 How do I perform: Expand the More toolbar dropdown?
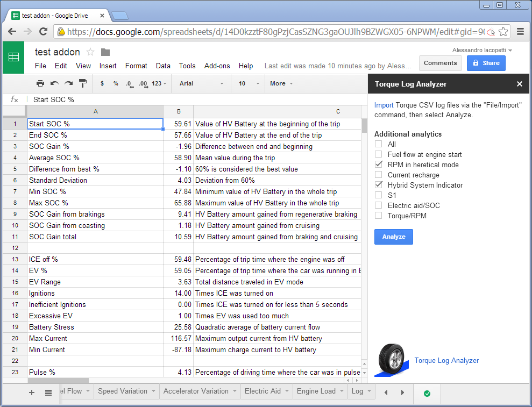pyautogui.click(x=281, y=83)
